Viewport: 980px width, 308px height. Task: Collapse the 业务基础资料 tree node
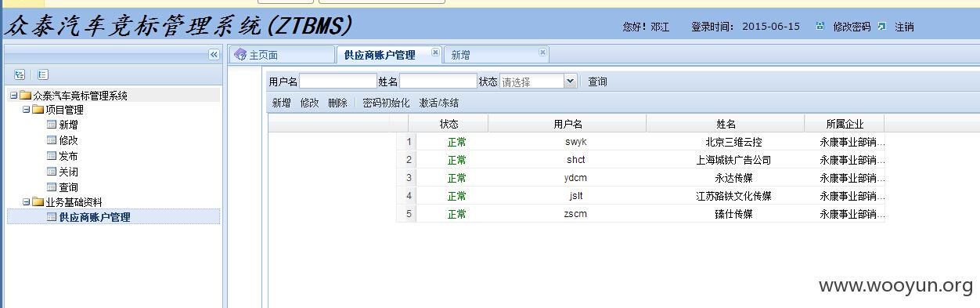coord(26,202)
